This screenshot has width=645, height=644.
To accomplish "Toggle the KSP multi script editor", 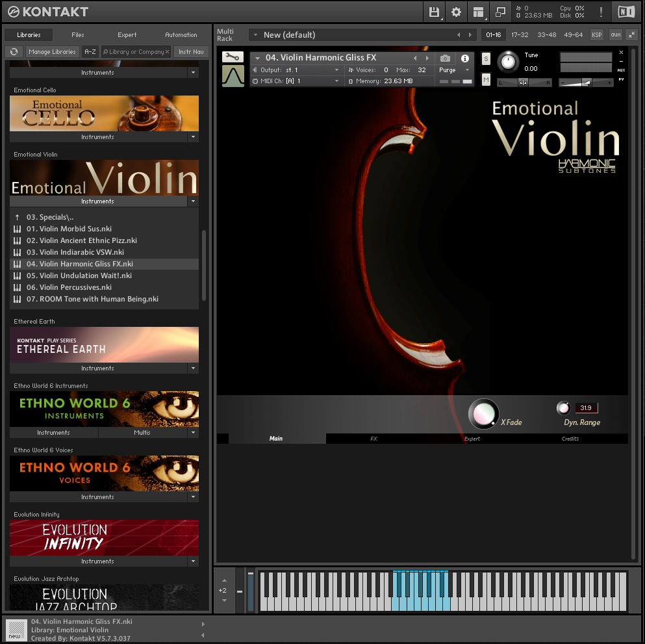I will (x=596, y=35).
